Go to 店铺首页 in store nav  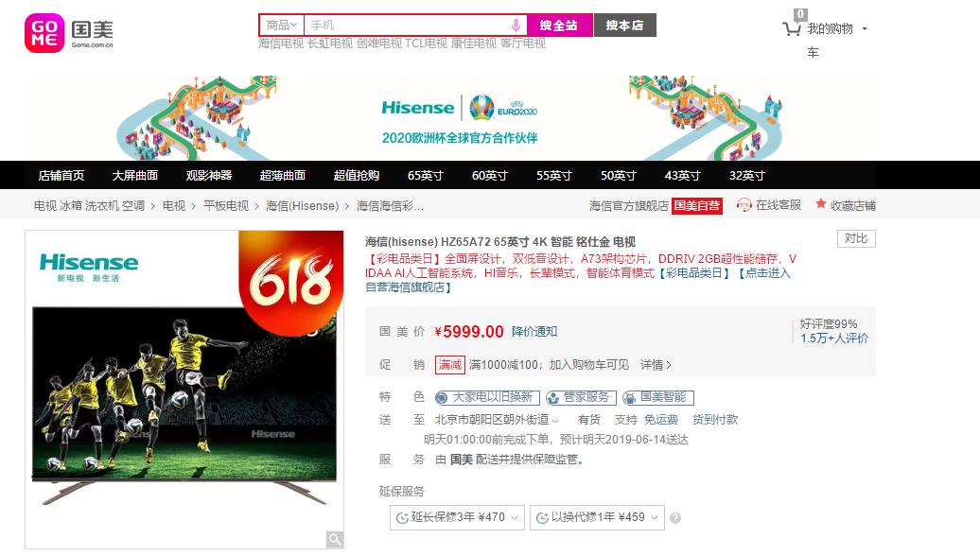(x=61, y=176)
